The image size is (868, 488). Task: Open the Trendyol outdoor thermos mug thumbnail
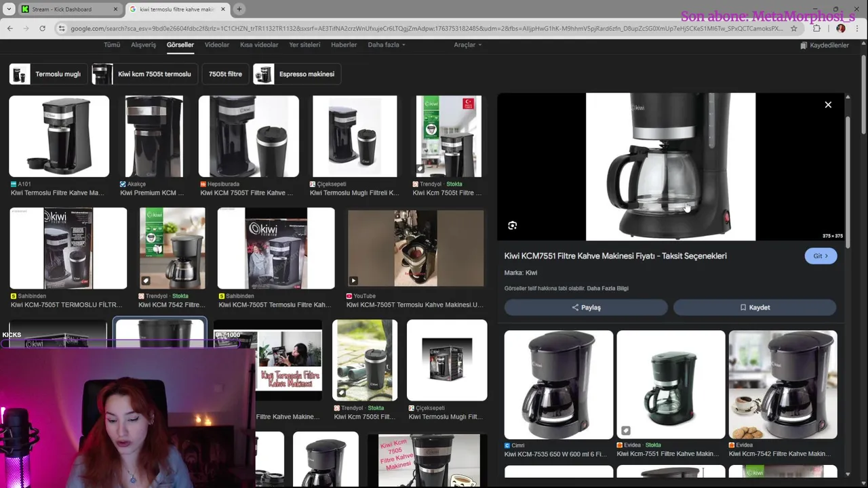365,360
